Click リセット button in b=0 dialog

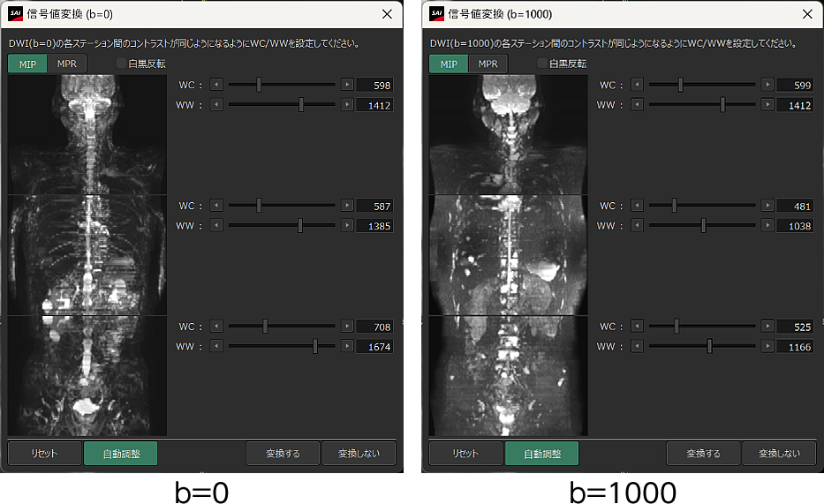[x=44, y=454]
